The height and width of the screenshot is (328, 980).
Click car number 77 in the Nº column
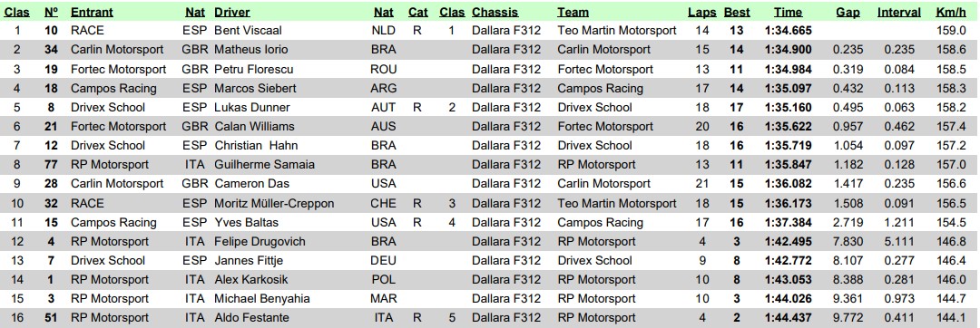click(x=51, y=165)
